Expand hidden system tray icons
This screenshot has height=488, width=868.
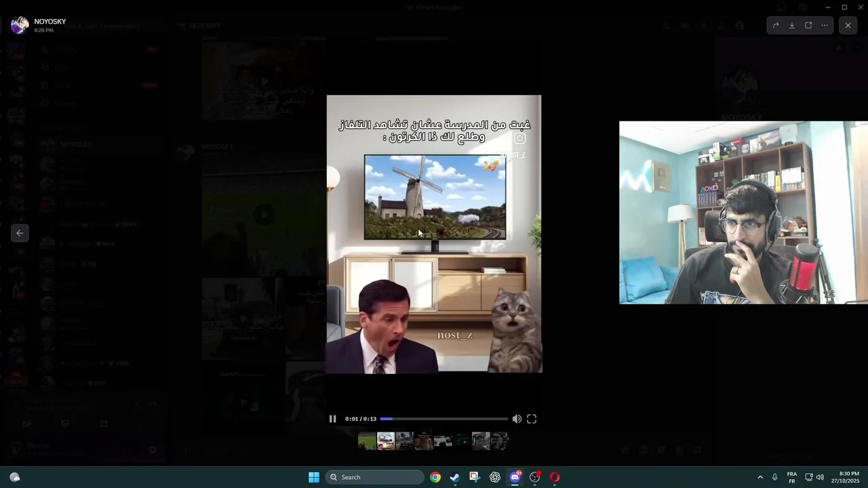point(760,477)
